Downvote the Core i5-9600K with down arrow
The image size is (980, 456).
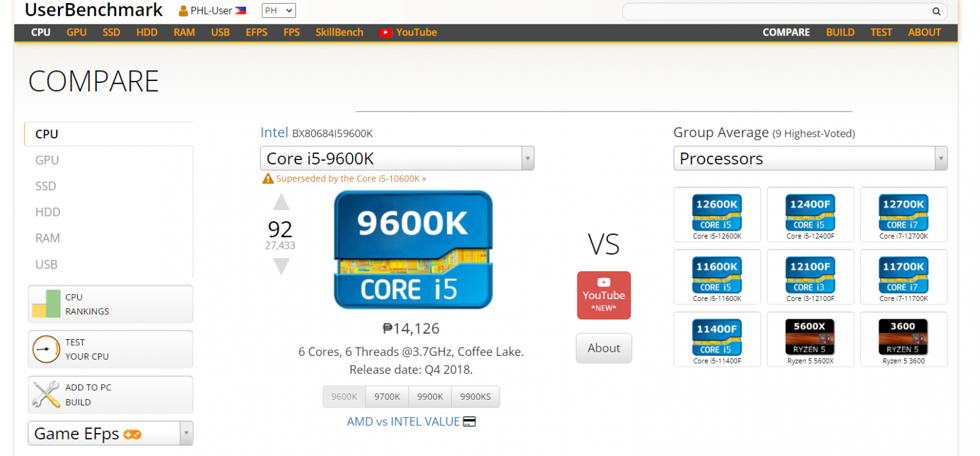pos(281,266)
